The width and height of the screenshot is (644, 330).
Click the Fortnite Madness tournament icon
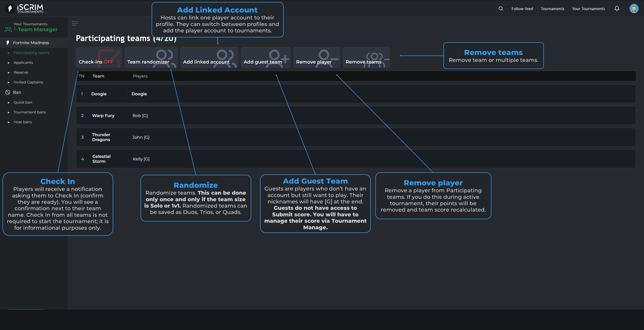(x=8, y=42)
